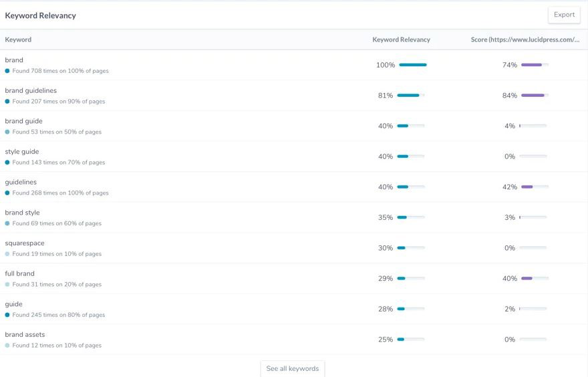The image size is (588, 377).
Task: Click the dot icon under brand keyword
Action: click(7, 71)
